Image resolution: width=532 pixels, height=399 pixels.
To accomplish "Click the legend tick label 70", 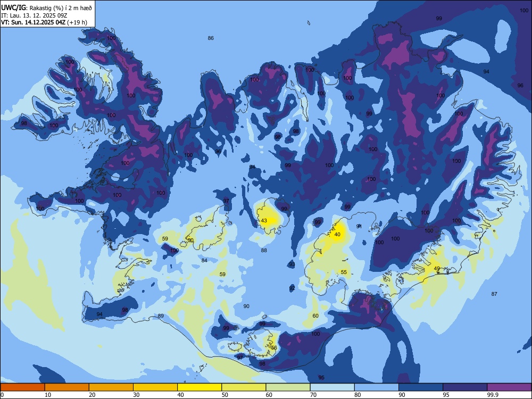I will click(x=313, y=395).
